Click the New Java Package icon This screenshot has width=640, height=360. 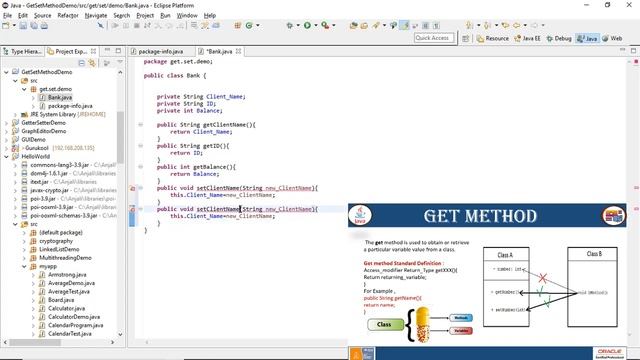238,25
